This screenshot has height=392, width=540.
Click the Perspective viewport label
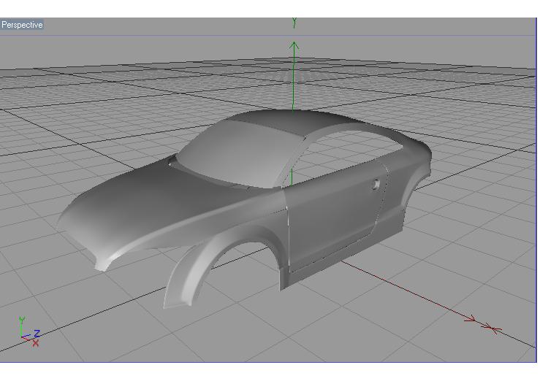22,25
